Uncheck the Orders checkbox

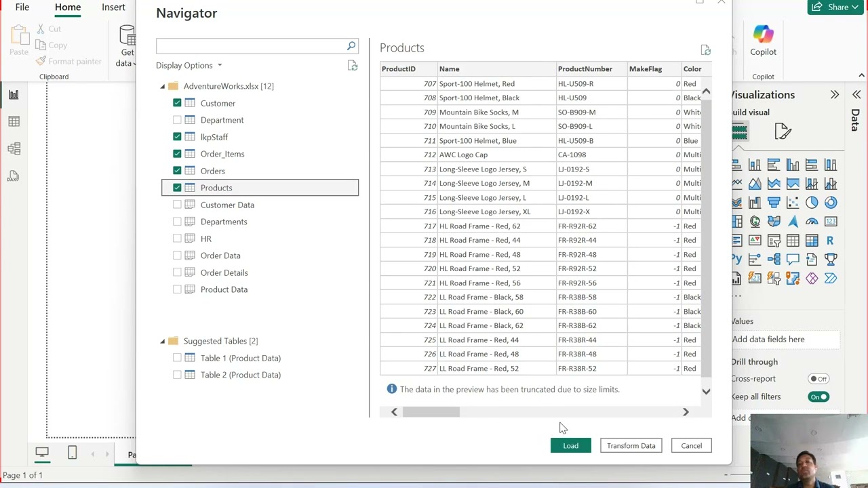[177, 171]
